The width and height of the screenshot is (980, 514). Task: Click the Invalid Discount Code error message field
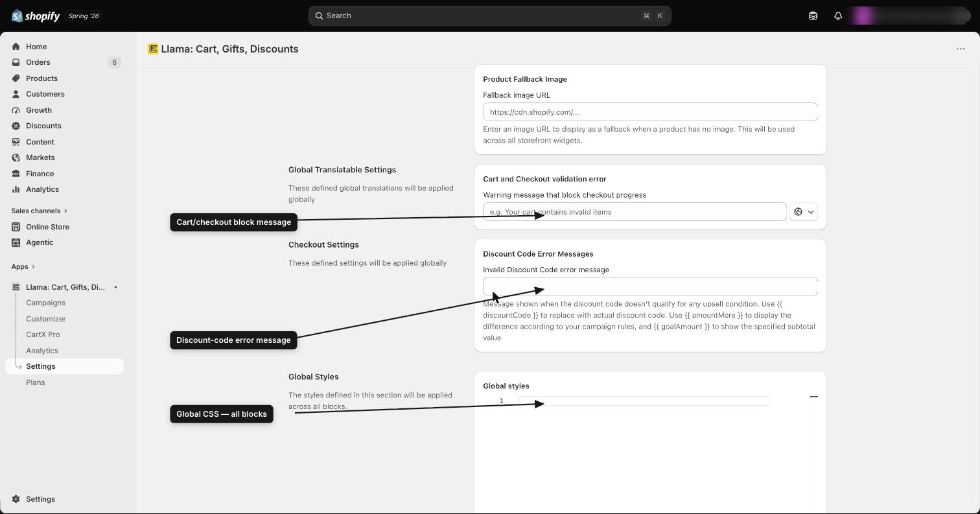pos(650,286)
